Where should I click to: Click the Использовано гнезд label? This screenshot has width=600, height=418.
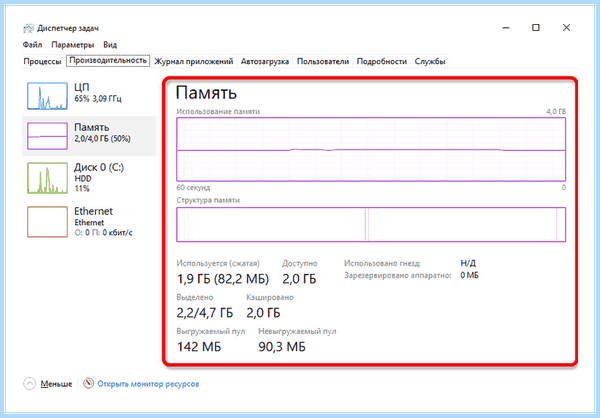click(382, 263)
